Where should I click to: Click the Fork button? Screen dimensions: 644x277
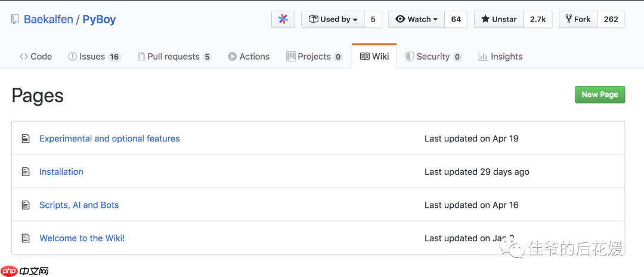point(578,19)
